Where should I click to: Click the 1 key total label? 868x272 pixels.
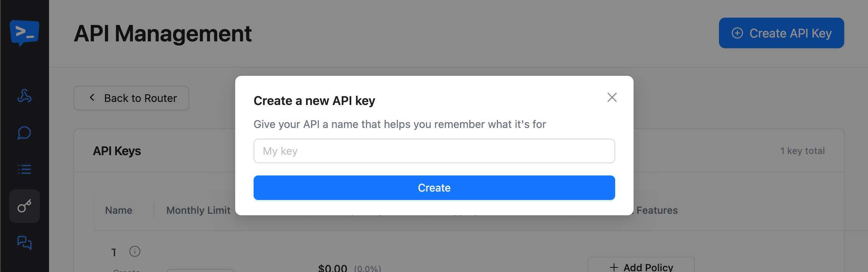802,151
